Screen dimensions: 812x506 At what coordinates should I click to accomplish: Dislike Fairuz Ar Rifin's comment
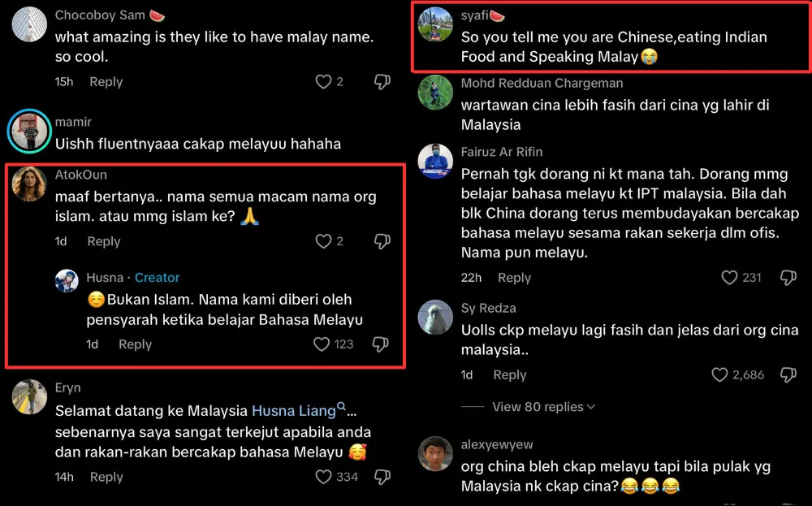[788, 278]
